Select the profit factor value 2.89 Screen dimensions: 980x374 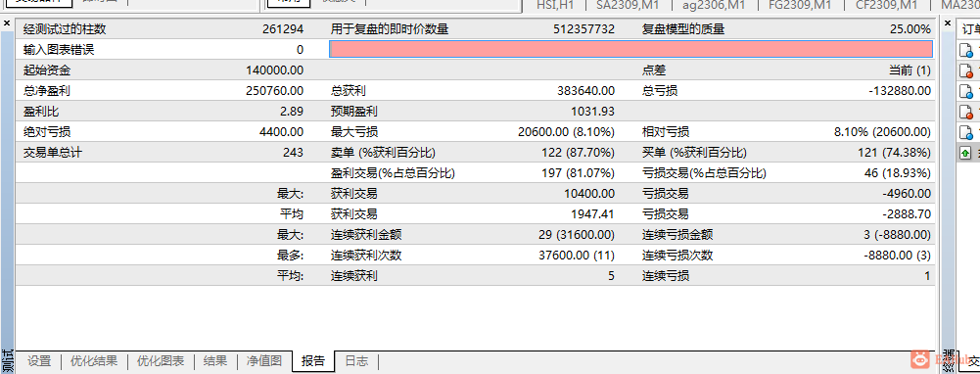click(x=292, y=112)
